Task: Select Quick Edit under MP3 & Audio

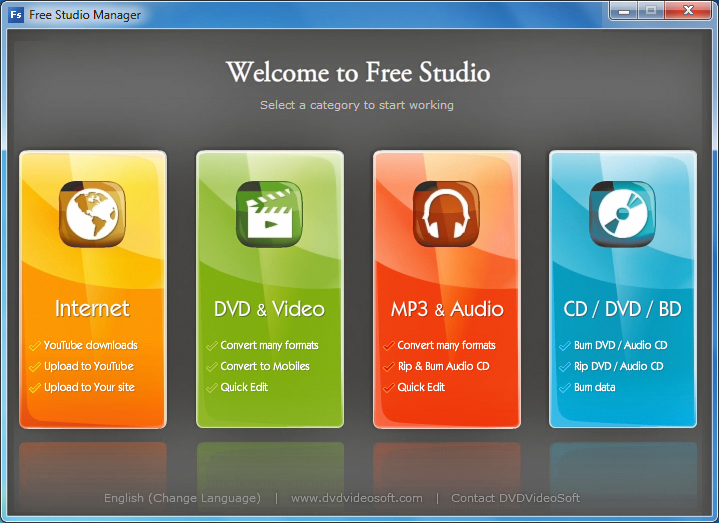Action: [421, 387]
